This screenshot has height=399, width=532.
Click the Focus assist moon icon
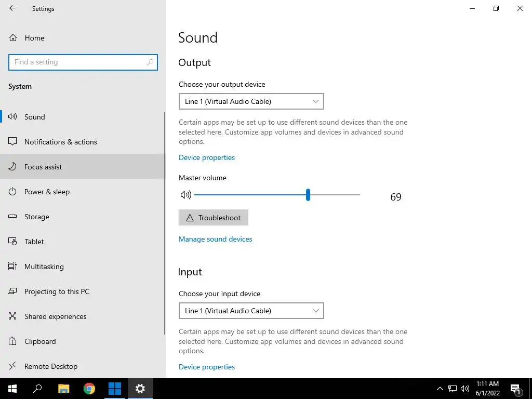12,167
